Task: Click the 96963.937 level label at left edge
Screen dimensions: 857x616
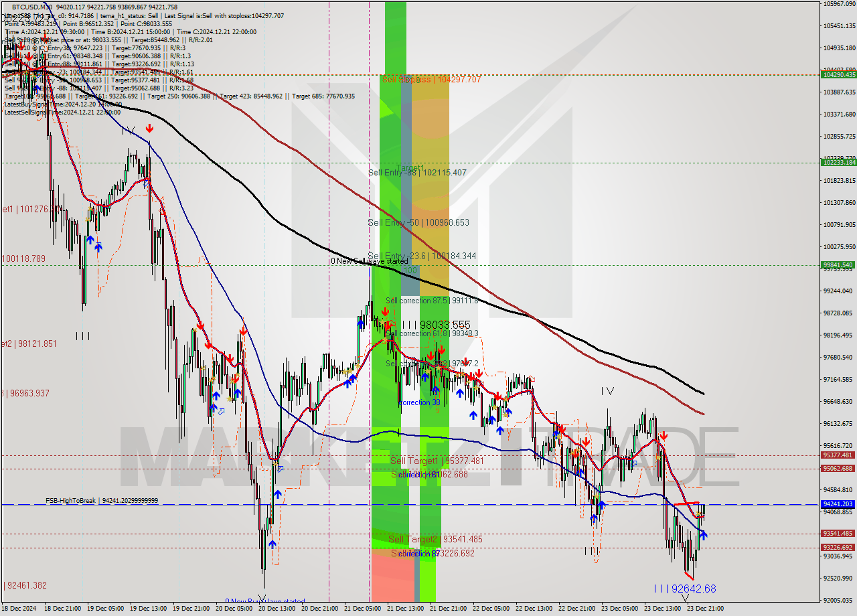Action: coord(25,393)
